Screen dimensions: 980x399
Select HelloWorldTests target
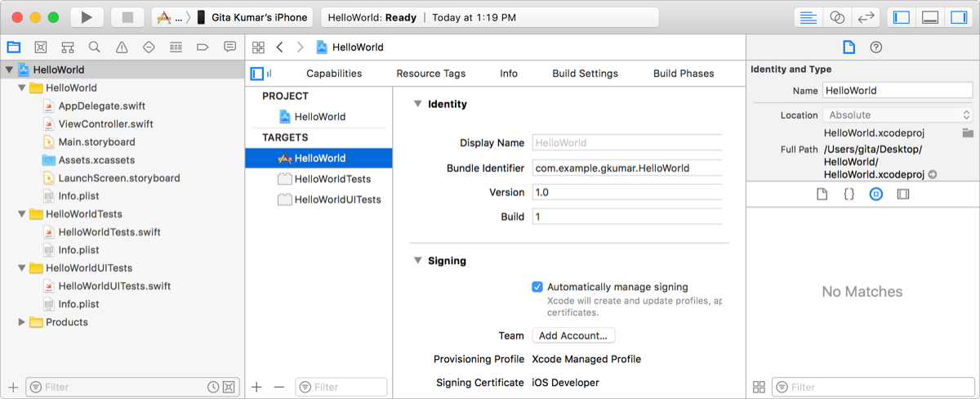click(x=332, y=179)
